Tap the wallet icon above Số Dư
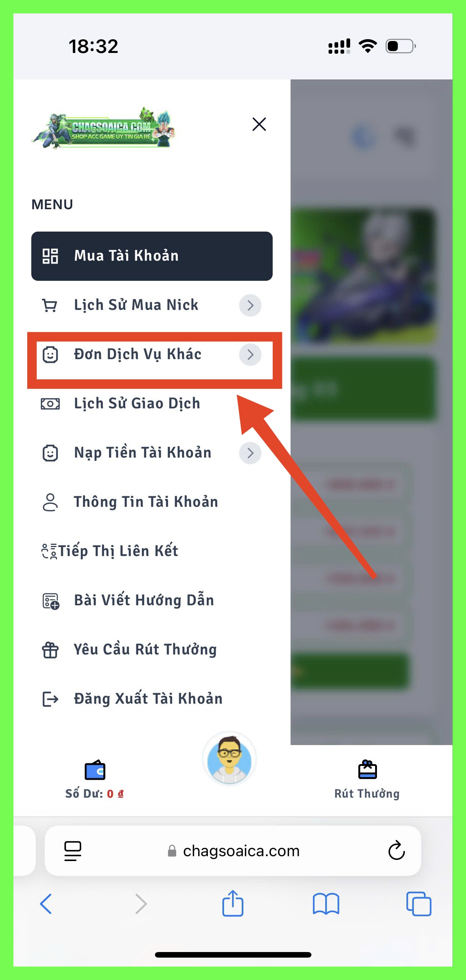 (95, 770)
